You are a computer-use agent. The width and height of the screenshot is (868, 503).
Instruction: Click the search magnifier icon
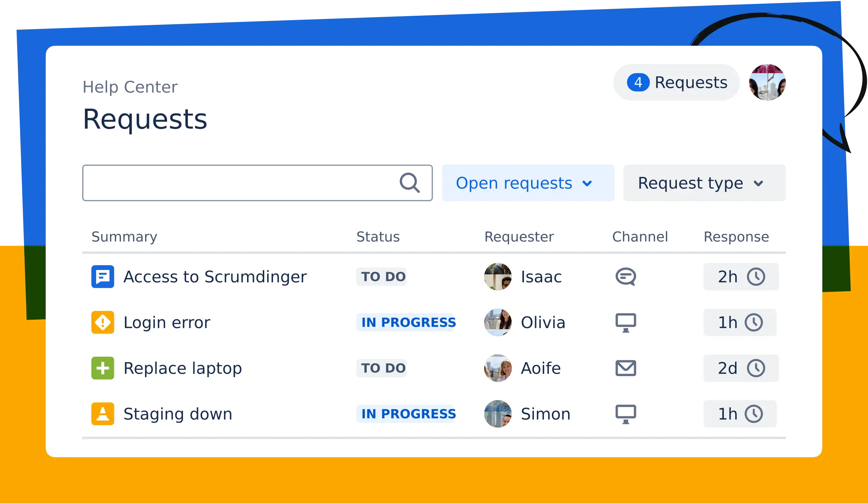(409, 183)
